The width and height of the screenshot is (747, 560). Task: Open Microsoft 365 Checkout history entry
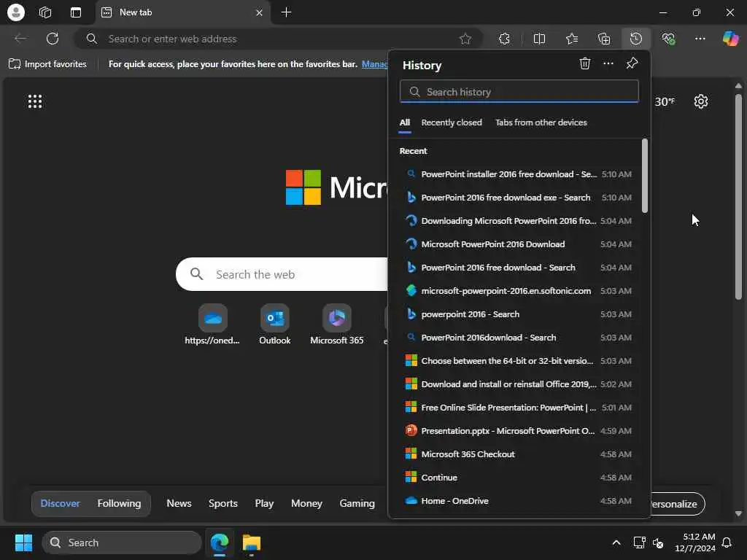[519, 454]
